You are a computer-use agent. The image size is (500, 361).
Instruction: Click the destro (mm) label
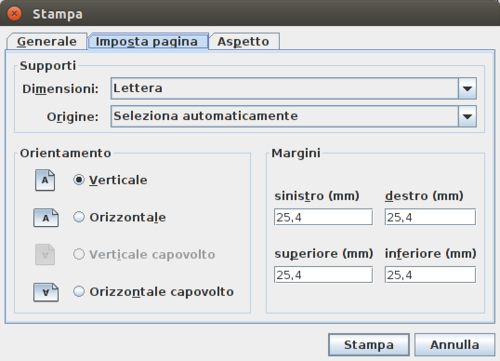tap(424, 196)
